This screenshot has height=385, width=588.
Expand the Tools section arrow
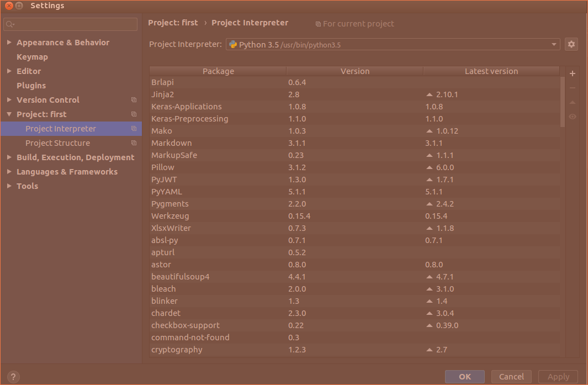pos(9,186)
